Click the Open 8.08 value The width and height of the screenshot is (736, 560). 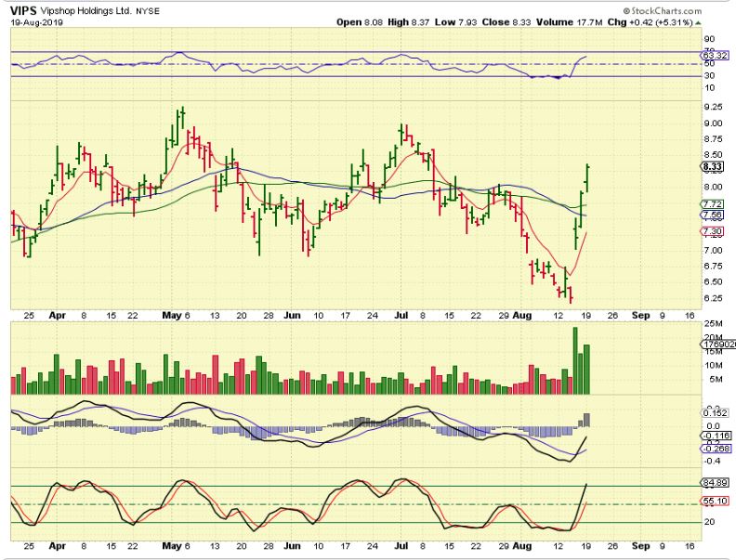click(x=358, y=22)
